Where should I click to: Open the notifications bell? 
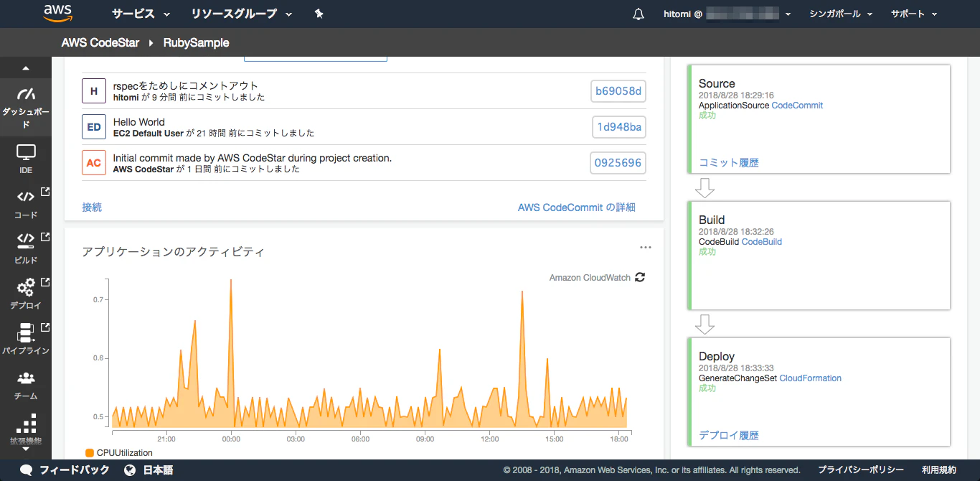click(x=639, y=14)
